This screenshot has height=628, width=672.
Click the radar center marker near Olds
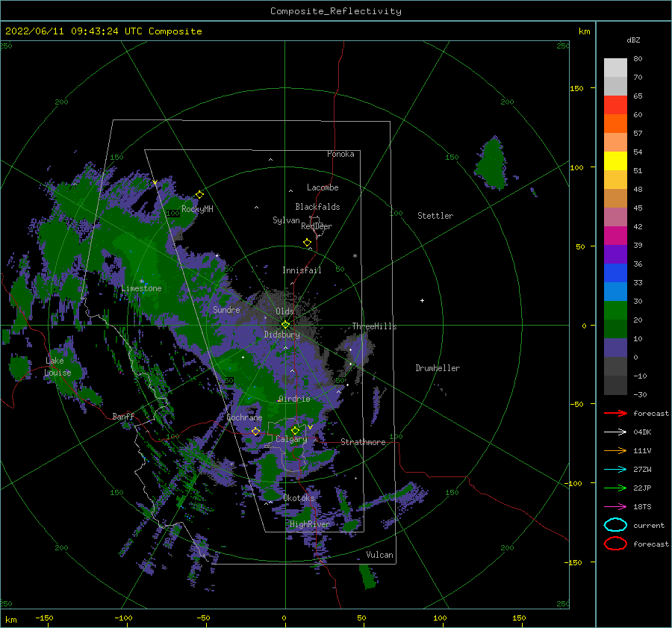tap(285, 325)
